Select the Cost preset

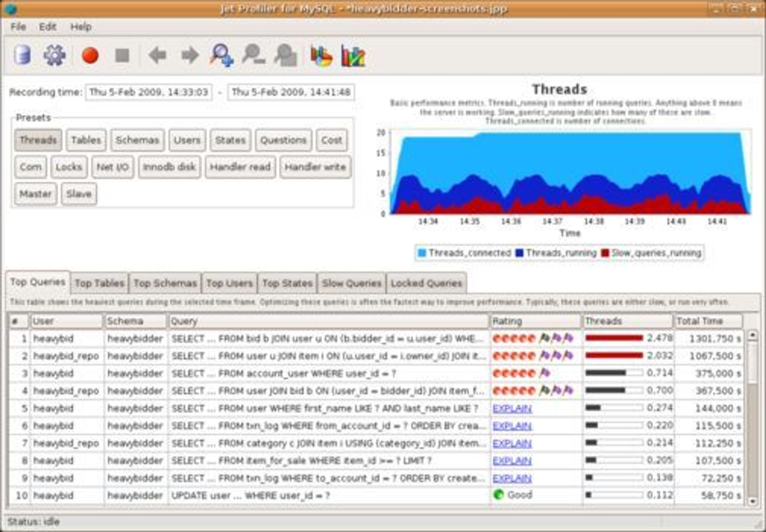pyautogui.click(x=332, y=140)
